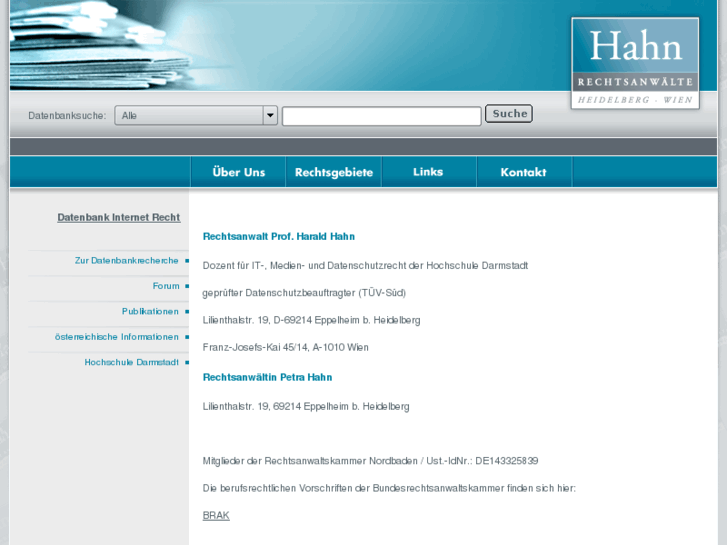Open the Datenbank Internet Recht heading link
This screenshot has height=545, width=727.
pos(119,217)
